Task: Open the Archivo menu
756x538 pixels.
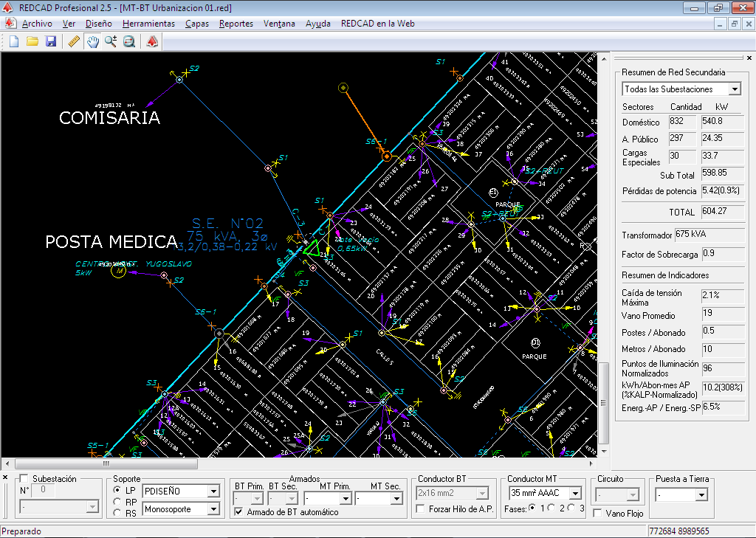Action: (x=37, y=24)
